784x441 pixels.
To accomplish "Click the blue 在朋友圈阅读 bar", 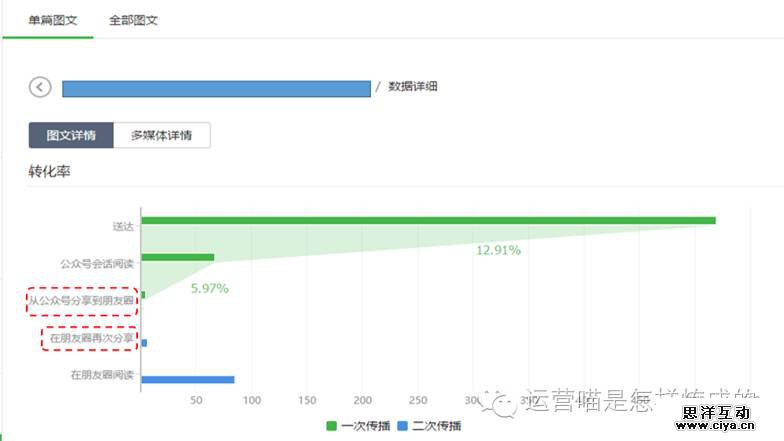I will pyautogui.click(x=188, y=379).
